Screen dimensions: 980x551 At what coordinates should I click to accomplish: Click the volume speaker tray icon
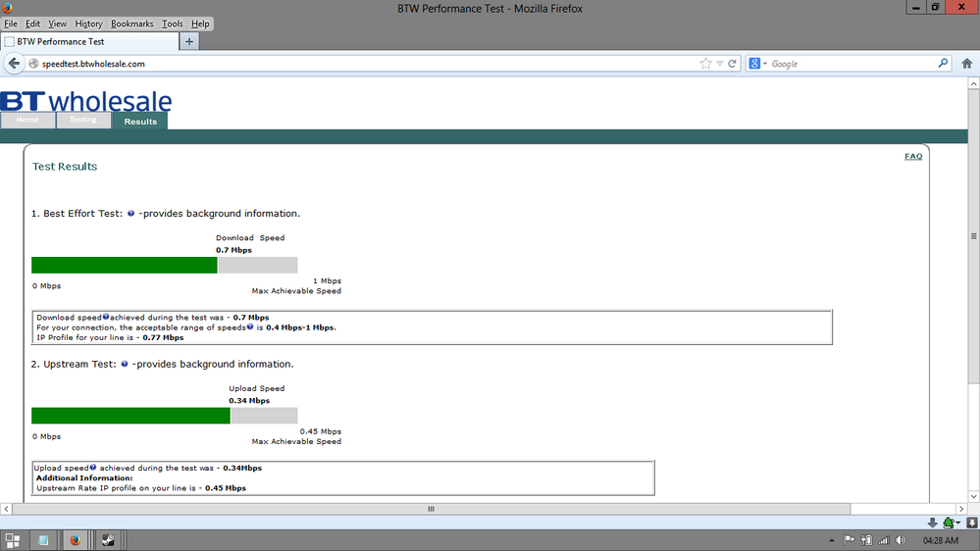(x=901, y=540)
